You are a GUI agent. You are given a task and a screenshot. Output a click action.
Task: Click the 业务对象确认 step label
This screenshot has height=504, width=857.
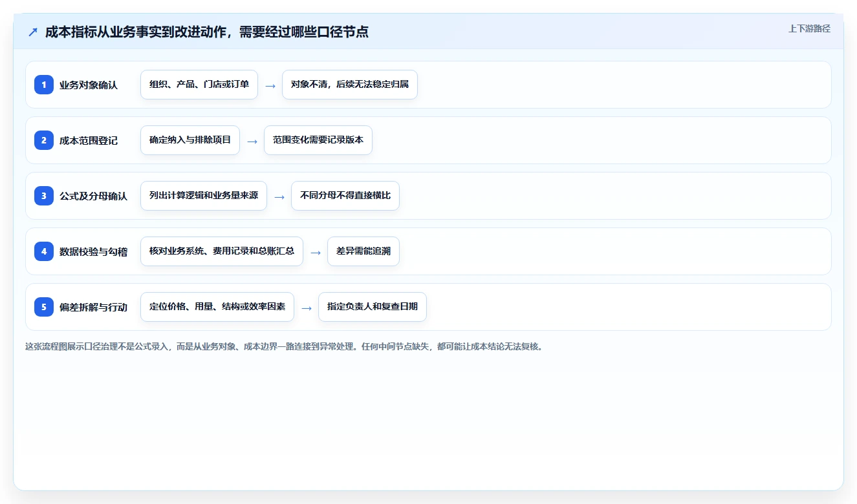[89, 85]
